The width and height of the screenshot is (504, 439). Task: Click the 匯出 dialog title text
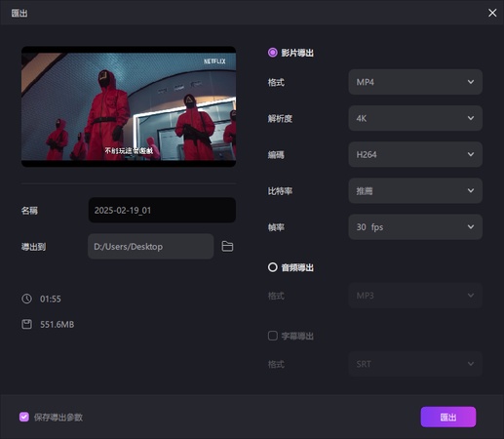point(19,13)
